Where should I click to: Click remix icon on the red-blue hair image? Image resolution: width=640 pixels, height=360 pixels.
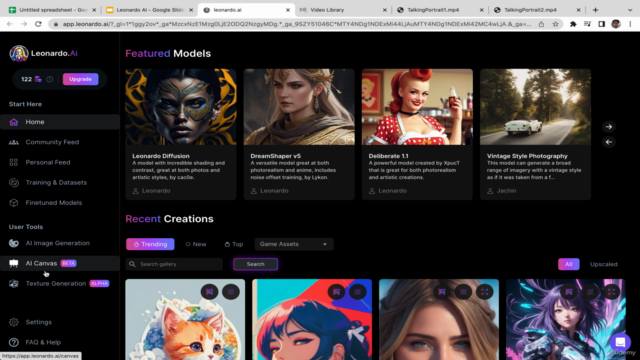point(336,292)
